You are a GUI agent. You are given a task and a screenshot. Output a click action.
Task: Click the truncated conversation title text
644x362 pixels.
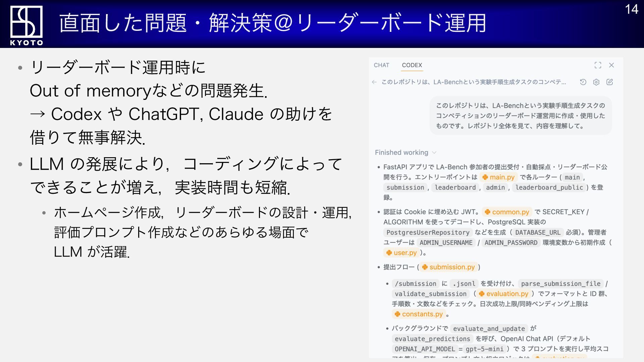tap(474, 82)
